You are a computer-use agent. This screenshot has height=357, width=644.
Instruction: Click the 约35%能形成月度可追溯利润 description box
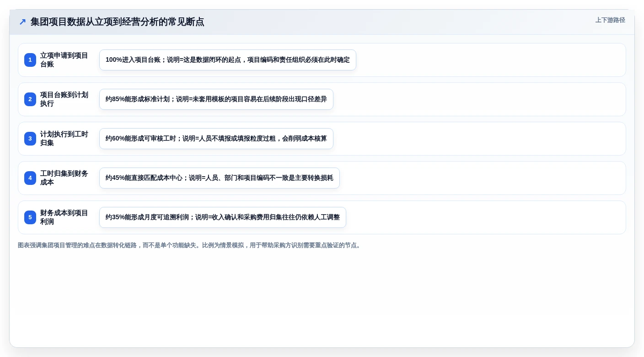[x=223, y=217]
